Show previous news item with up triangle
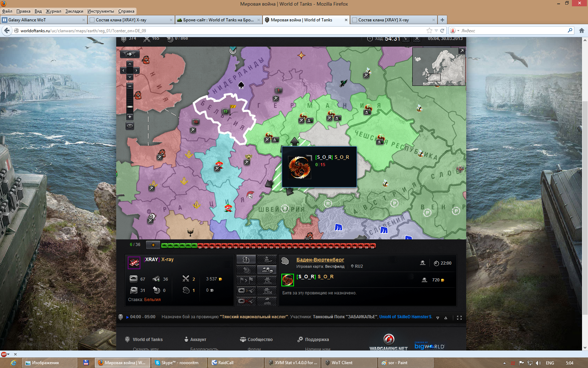Image resolution: width=588 pixels, height=368 pixels. 446,318
